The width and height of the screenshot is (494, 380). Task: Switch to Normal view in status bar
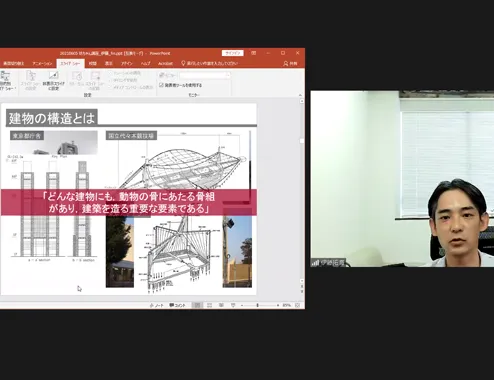[x=197, y=305]
